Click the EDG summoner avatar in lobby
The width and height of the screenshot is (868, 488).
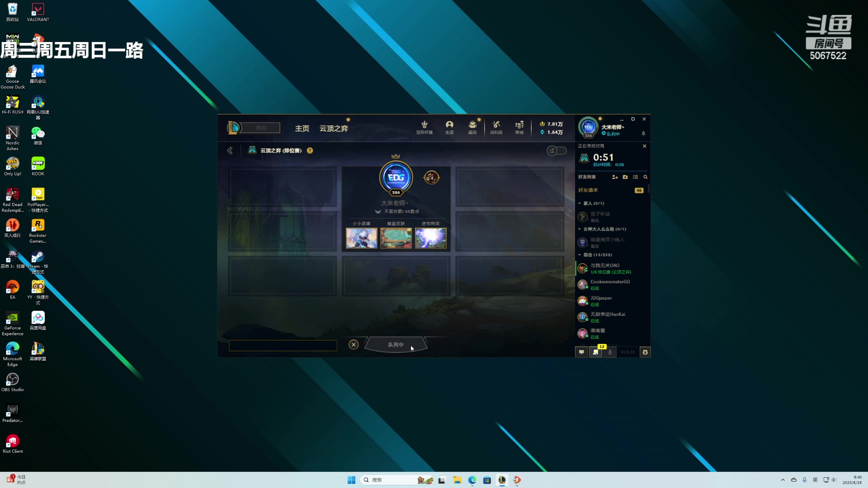[x=396, y=178]
